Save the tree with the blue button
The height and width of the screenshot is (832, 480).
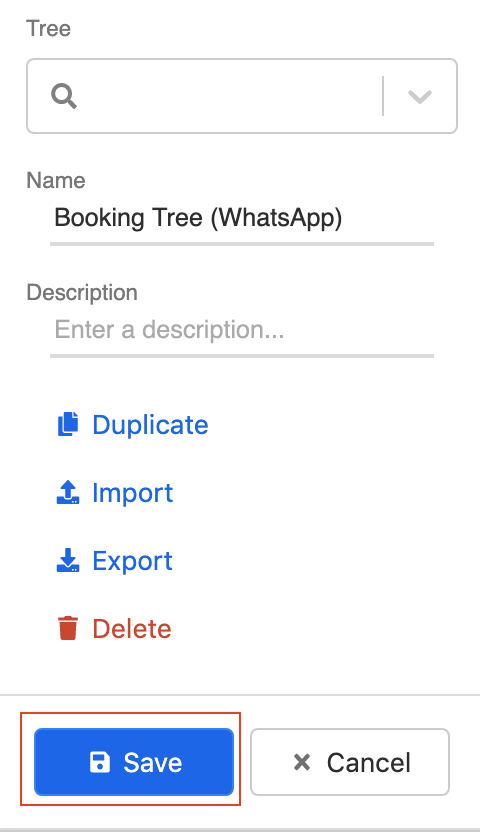point(134,762)
